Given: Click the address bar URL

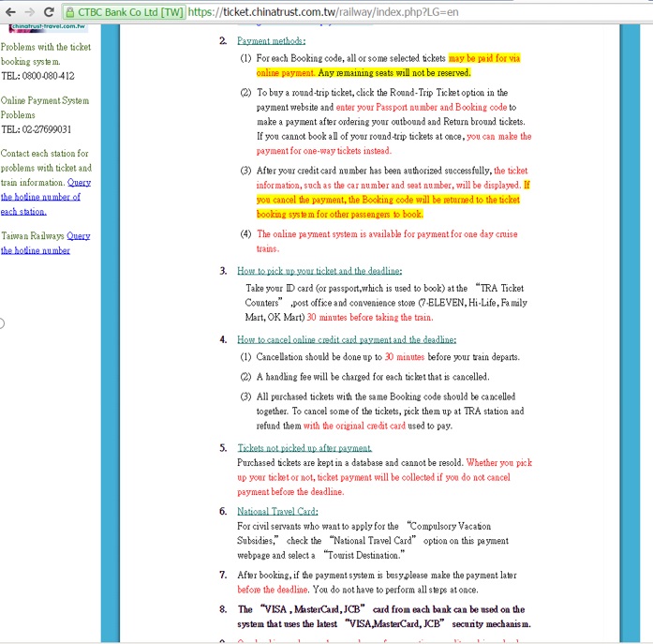Looking at the screenshot, I should click(323, 12).
